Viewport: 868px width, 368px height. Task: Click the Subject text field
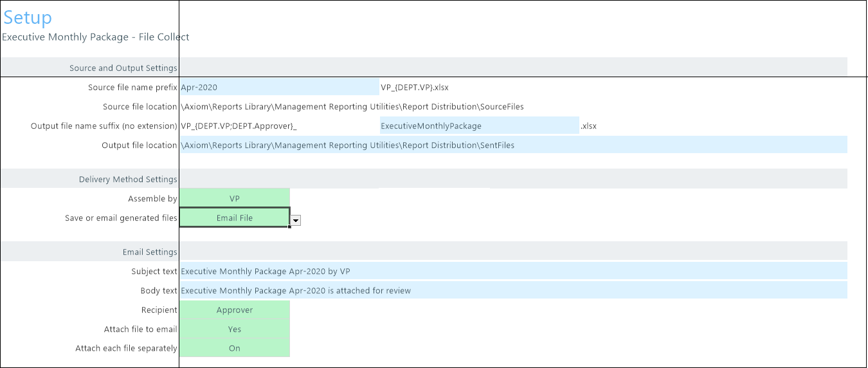[x=513, y=271]
